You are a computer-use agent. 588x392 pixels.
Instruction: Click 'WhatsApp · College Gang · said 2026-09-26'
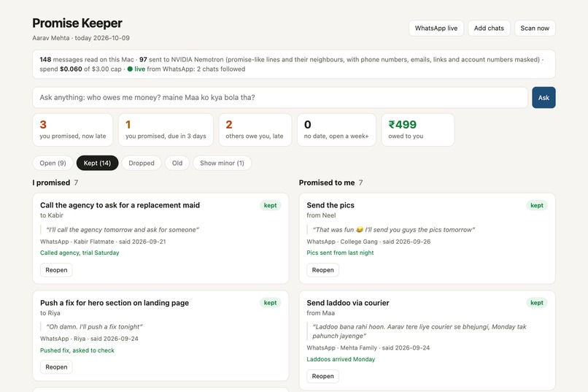pyautogui.click(x=368, y=242)
